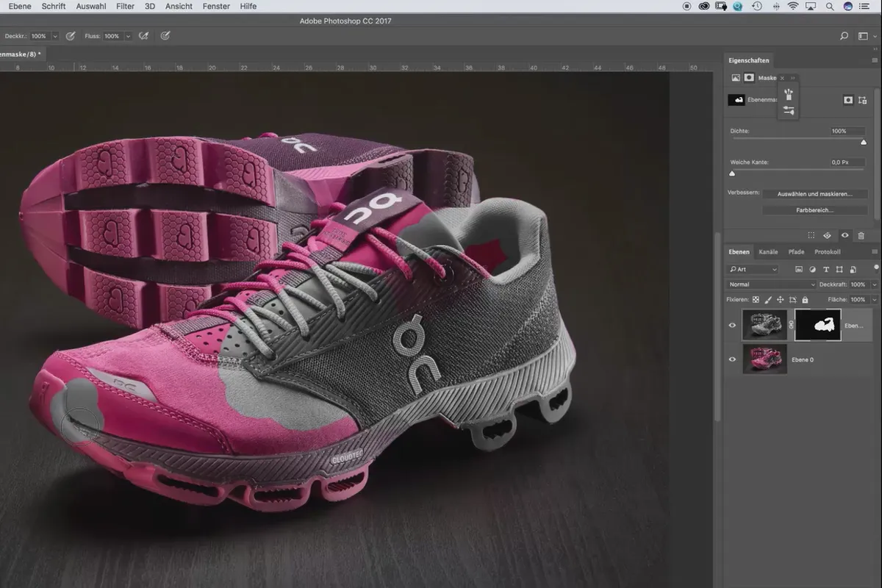Viewport: 882px width, 588px height.
Task: Toggle pressure for opacity icon next to Deckkraft
Action: [x=71, y=35]
